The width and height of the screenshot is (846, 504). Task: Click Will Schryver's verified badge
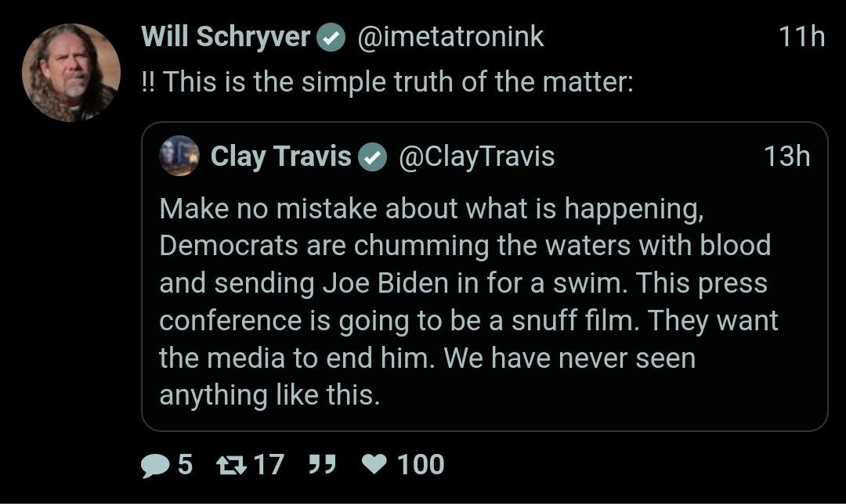pyautogui.click(x=332, y=38)
